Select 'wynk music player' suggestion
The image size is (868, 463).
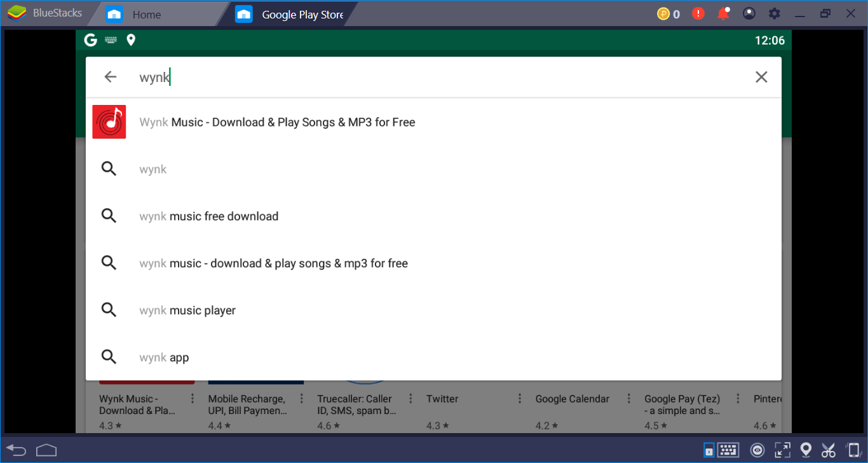[433, 310]
